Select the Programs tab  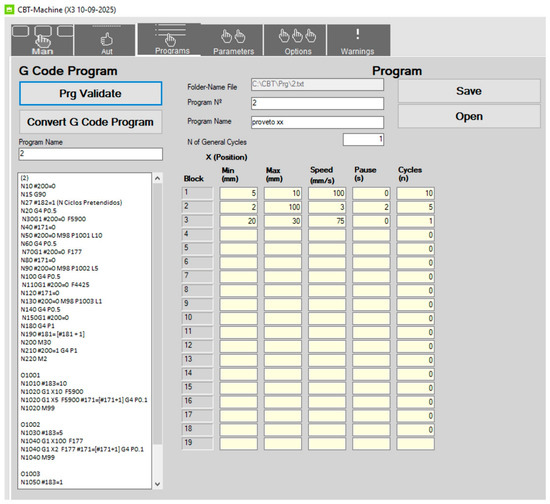click(169, 39)
